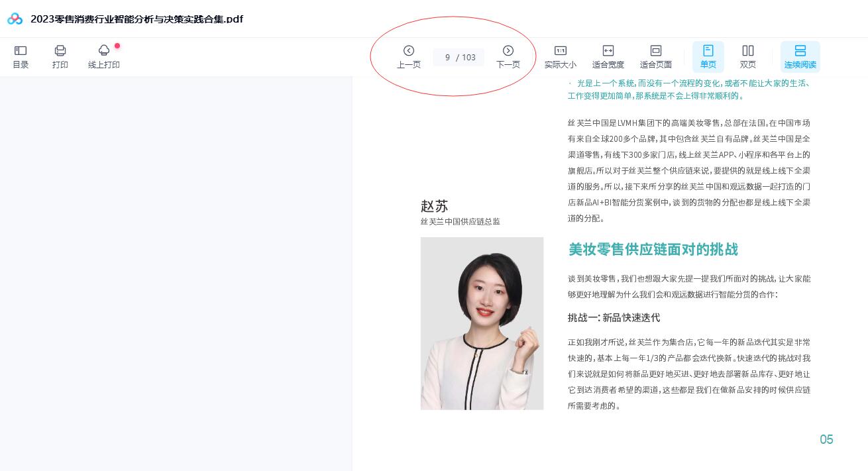Choose 适合宽度 fit width view

608,56
